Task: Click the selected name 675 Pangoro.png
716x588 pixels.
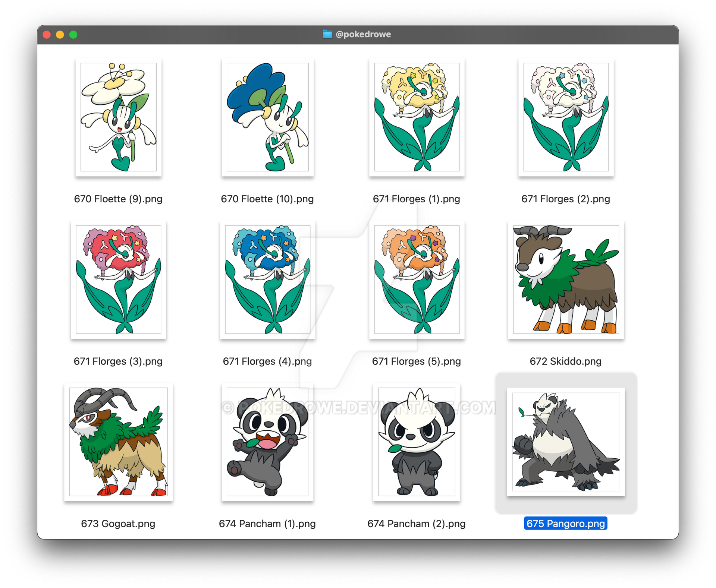Action: point(566,524)
